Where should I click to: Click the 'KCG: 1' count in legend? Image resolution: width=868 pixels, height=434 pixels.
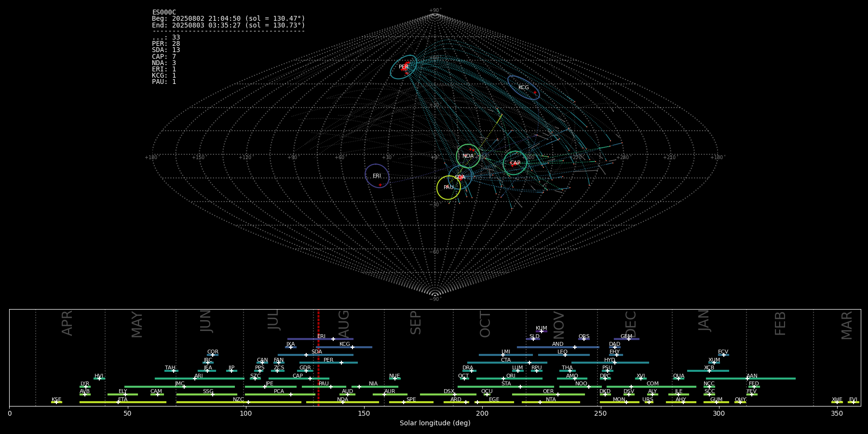click(x=164, y=76)
